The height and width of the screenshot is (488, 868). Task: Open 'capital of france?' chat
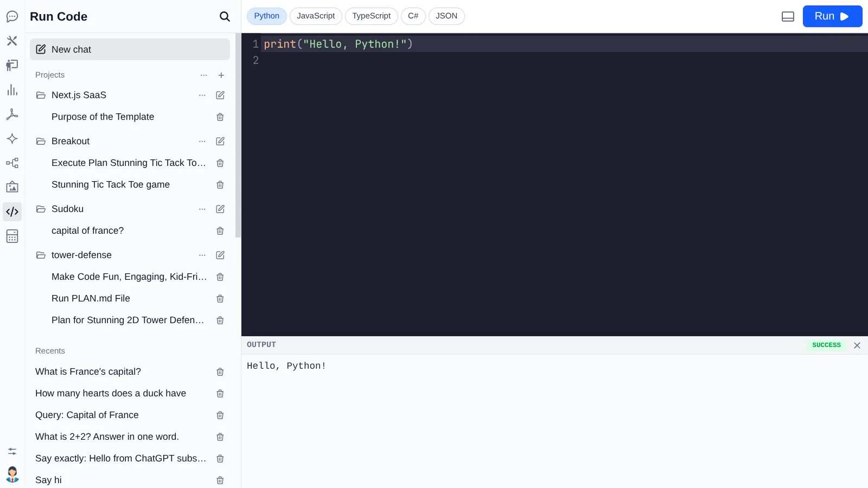88,231
